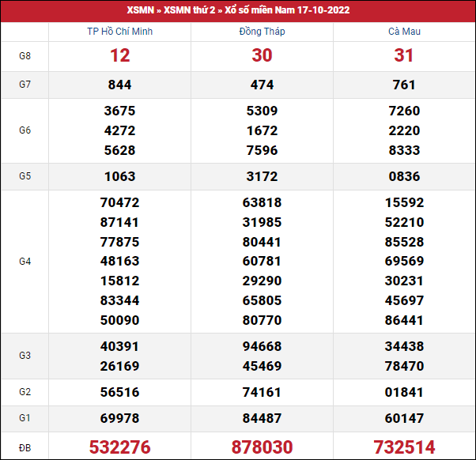
Task: Select the ĐB row label
Action: 25,446
